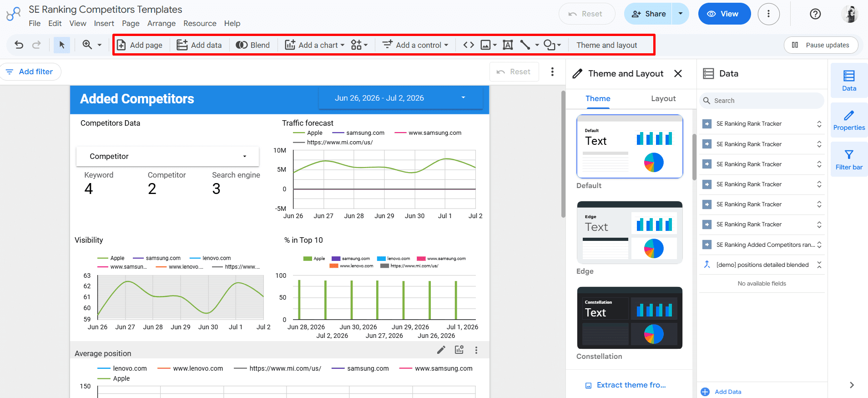Click the Data panel header icon

[x=708, y=73]
